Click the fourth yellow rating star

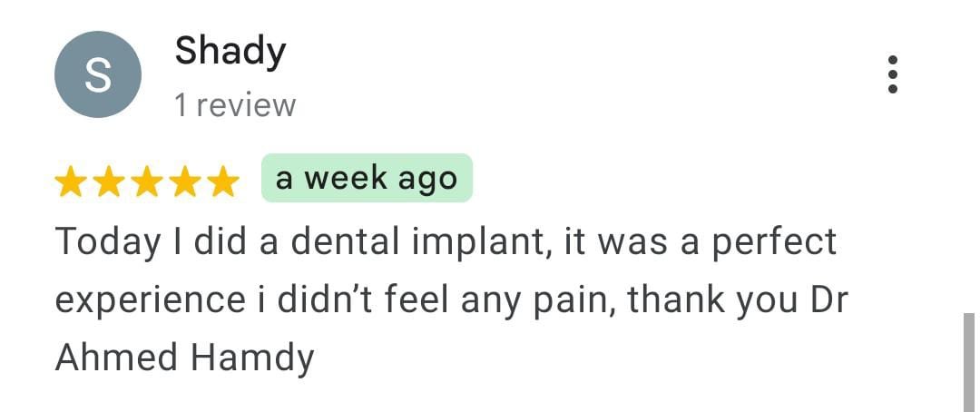point(184,182)
